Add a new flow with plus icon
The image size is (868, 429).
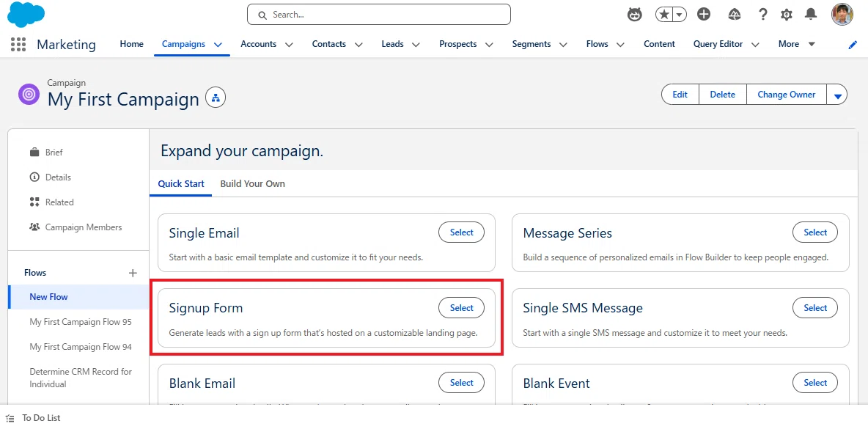(x=133, y=273)
